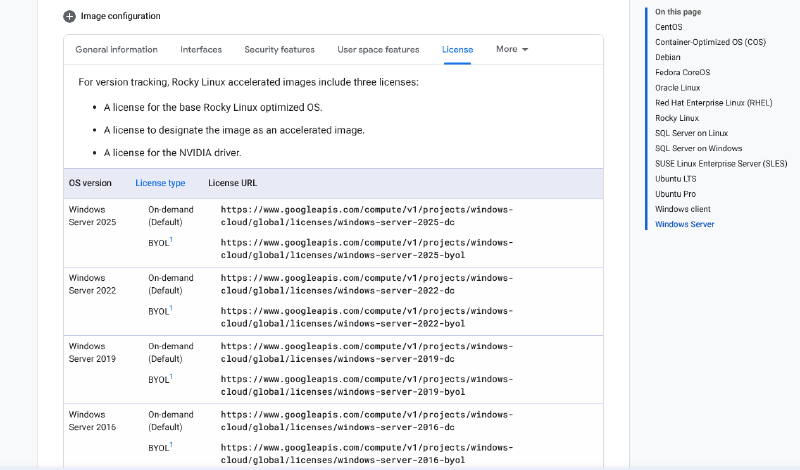800x470 pixels.
Task: Click the License type column header
Action: (x=160, y=183)
